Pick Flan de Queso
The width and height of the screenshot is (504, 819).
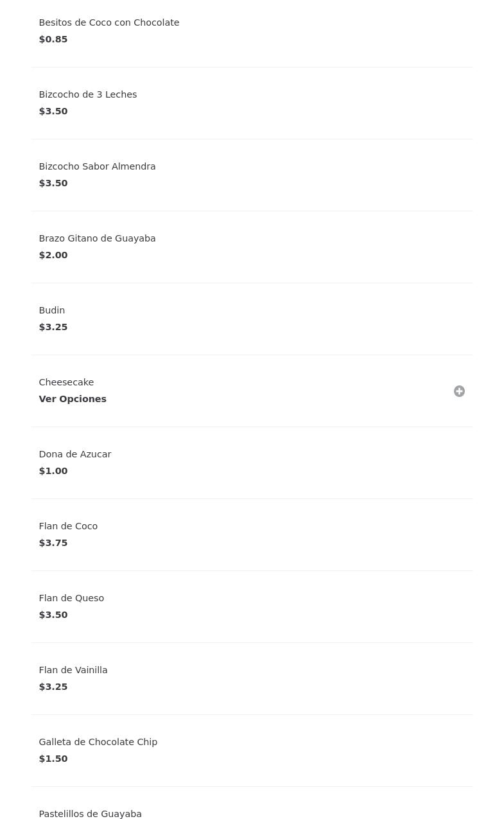(x=252, y=606)
